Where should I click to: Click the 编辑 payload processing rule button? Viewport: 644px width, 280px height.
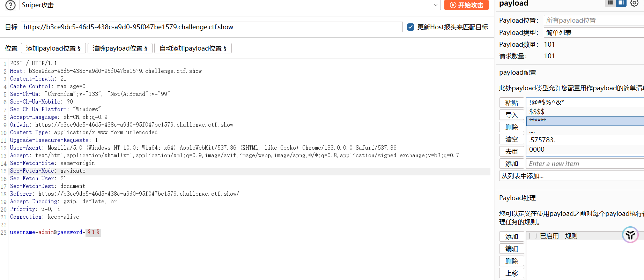[x=511, y=249]
